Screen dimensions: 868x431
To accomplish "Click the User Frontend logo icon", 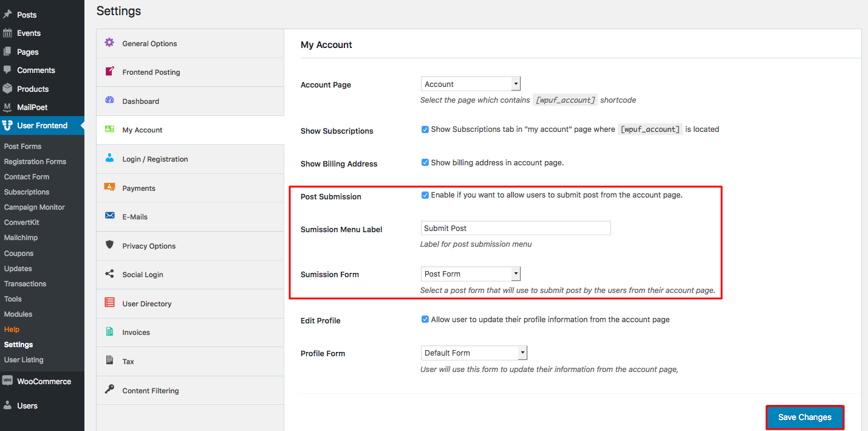I will click(x=7, y=125).
